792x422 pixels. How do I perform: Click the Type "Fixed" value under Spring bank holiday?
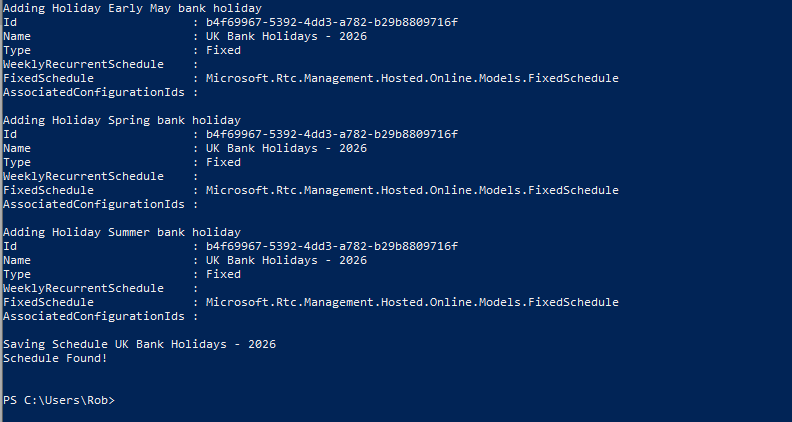[x=223, y=162]
